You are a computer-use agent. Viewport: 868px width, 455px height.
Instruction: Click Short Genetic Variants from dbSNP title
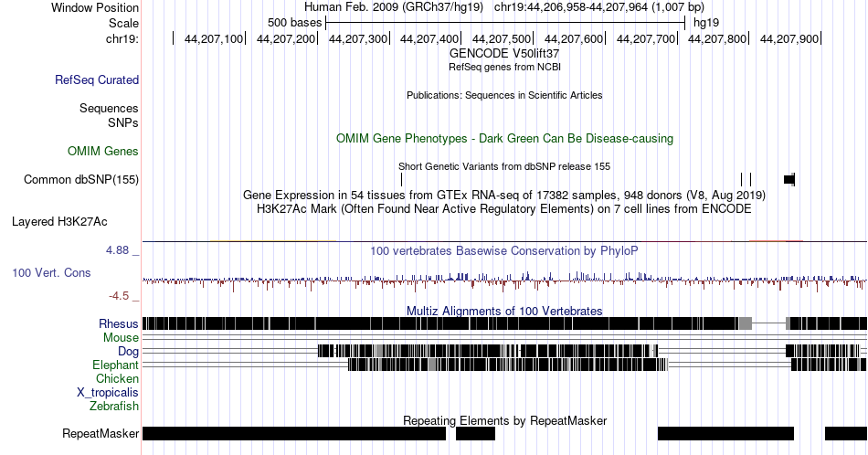(x=504, y=166)
